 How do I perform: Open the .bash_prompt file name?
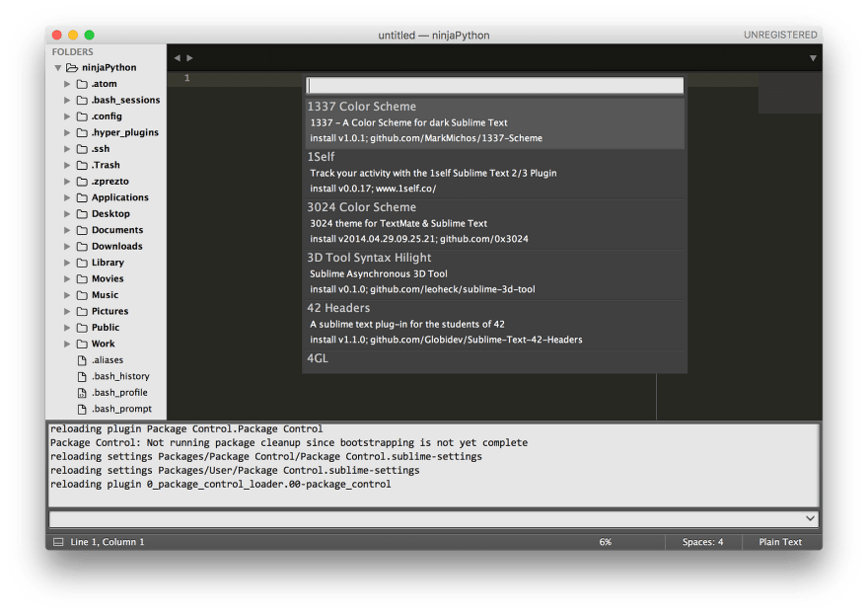tap(121, 409)
